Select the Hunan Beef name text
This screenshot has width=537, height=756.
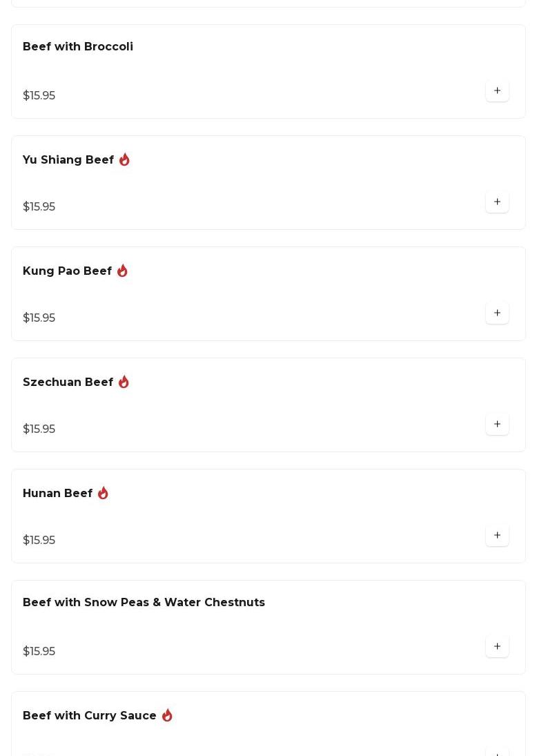coord(58,493)
